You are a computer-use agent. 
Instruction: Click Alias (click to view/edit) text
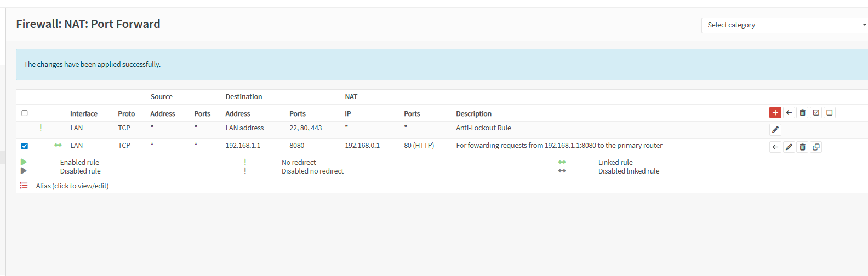point(72,186)
